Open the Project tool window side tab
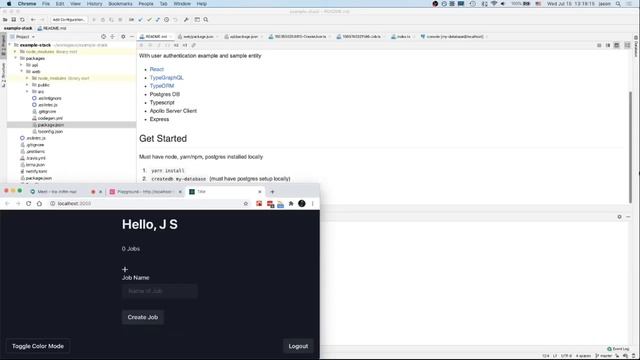 (3, 44)
